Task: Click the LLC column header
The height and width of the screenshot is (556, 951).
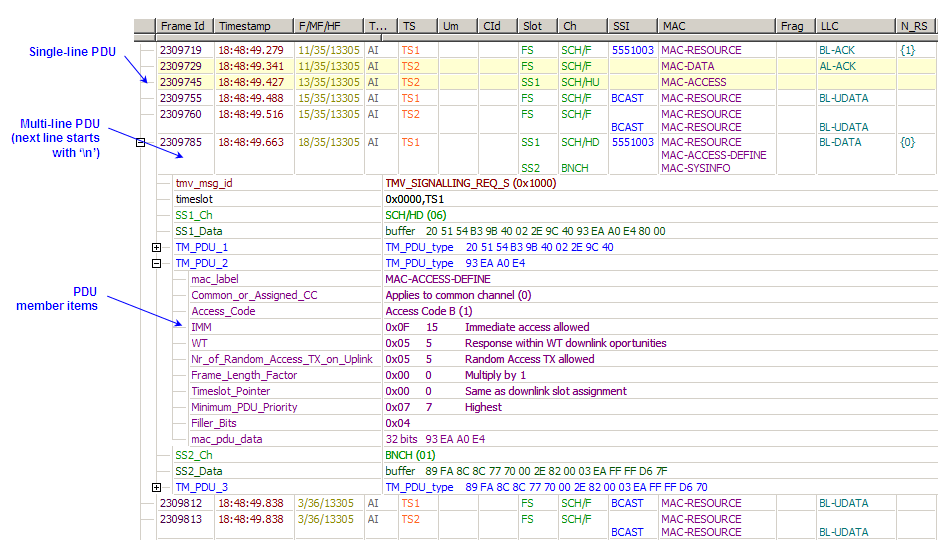Action: coord(830,26)
